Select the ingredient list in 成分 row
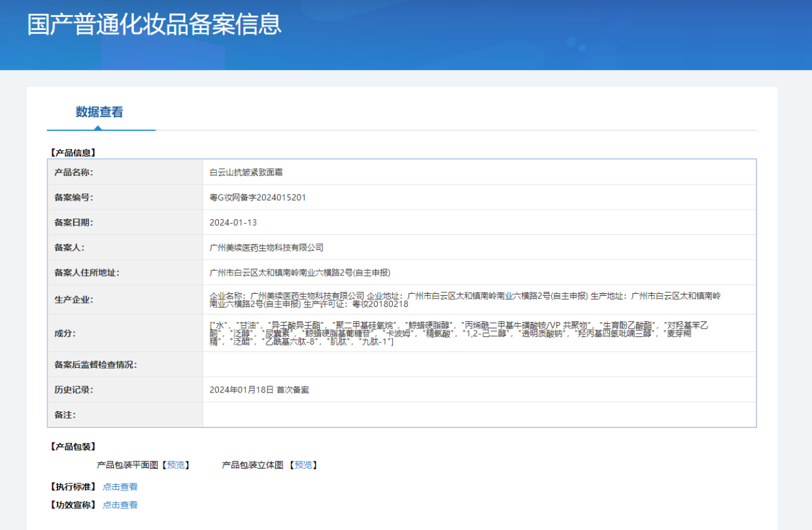Viewport: 812px width, 530px height. click(x=458, y=334)
